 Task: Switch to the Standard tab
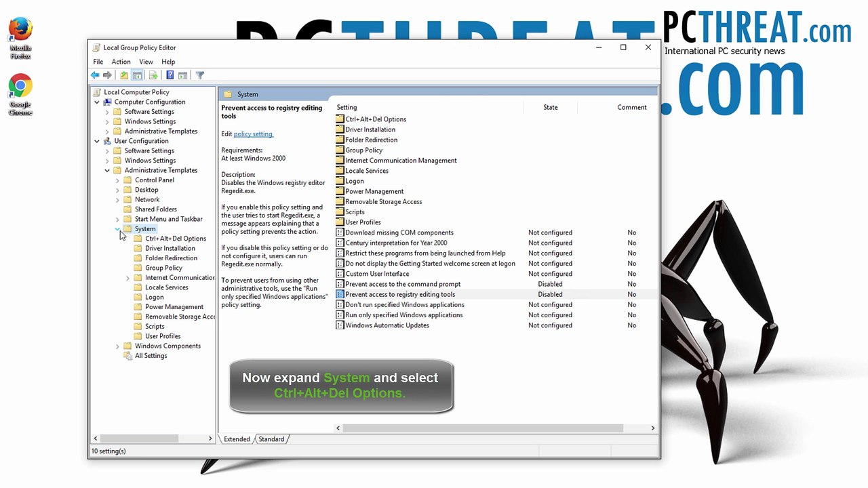click(271, 439)
